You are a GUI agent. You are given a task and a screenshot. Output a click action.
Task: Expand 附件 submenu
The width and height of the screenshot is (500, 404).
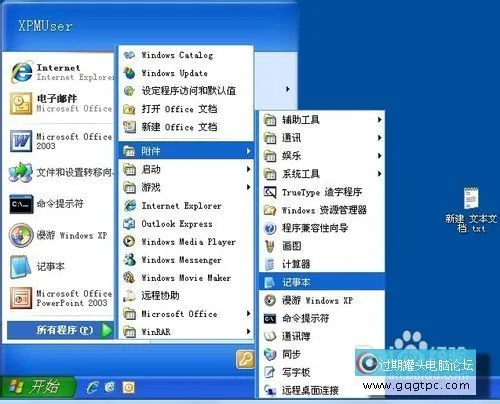(186, 151)
